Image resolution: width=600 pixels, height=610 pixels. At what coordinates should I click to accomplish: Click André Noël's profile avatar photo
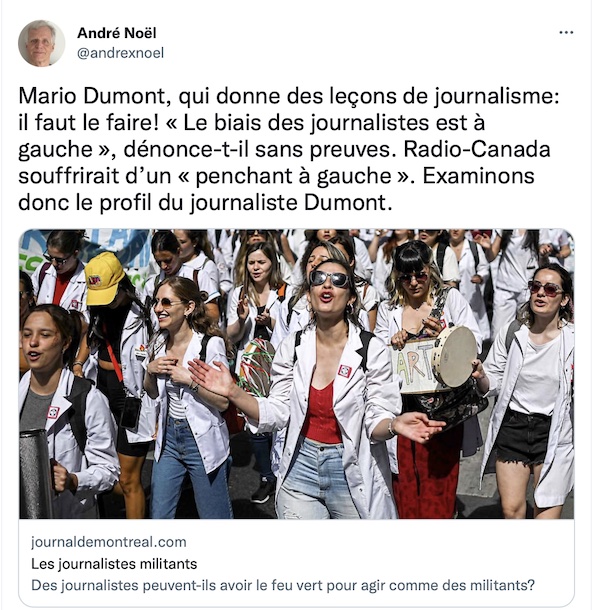click(41, 43)
